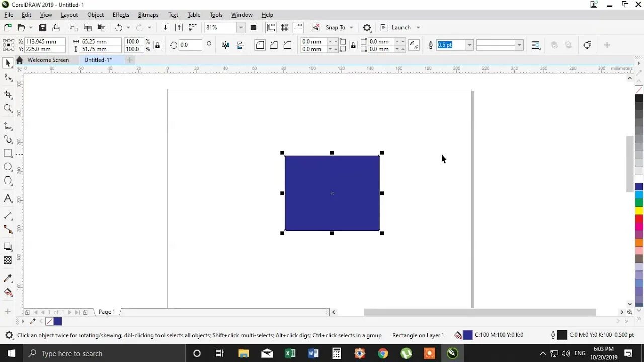Click the rotation angle field
Viewport: 644px width, 362px height.
point(190,45)
